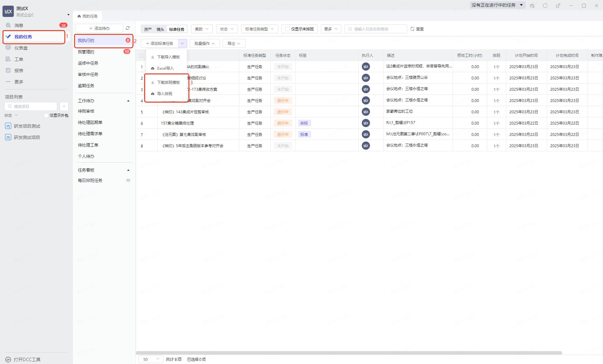Open the 批量操作 dropdown
The width and height of the screenshot is (603, 364).
pyautogui.click(x=204, y=43)
